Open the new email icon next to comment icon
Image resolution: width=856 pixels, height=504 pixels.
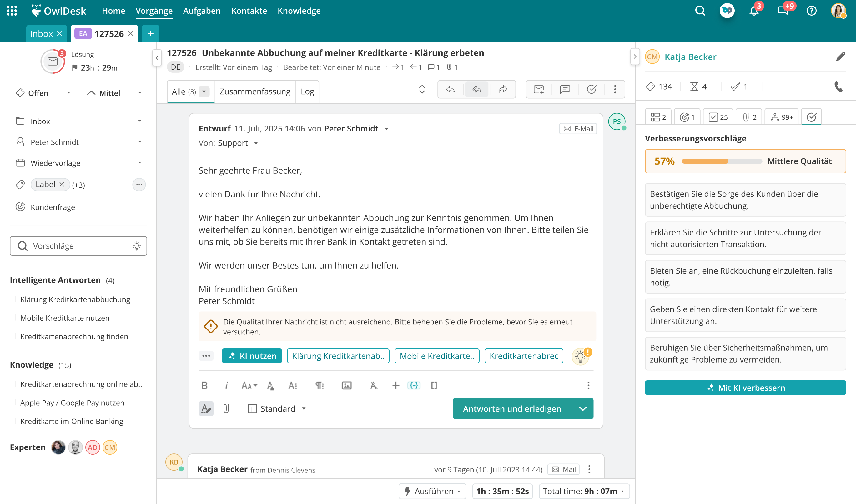(x=539, y=89)
